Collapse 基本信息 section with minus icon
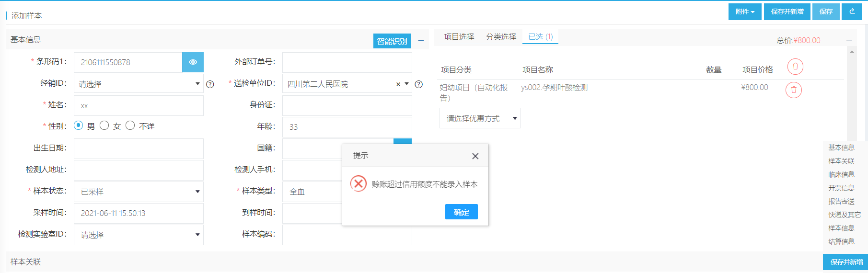 click(421, 41)
